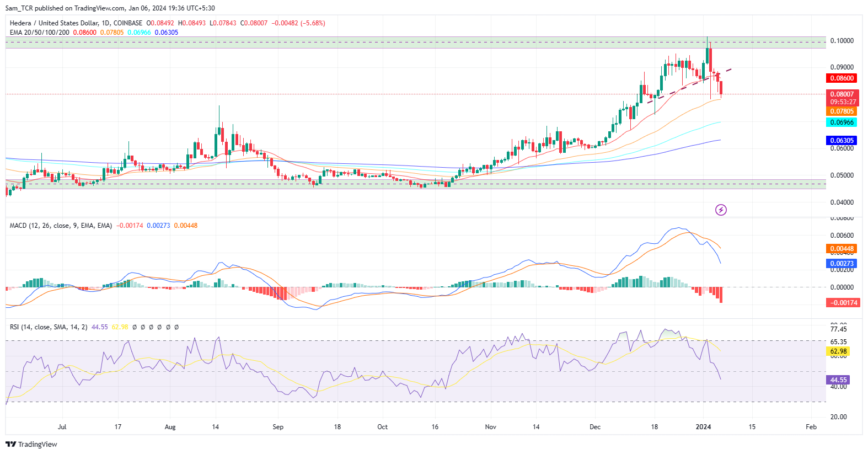
Task: Click the Jul label on time axis
Action: pyautogui.click(x=62, y=427)
